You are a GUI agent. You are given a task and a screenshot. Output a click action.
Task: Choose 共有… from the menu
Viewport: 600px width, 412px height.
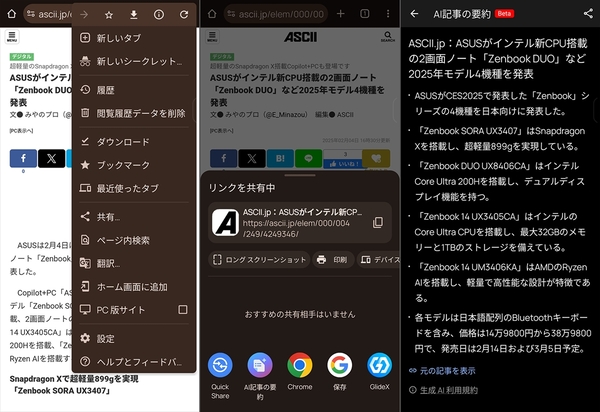point(134,217)
